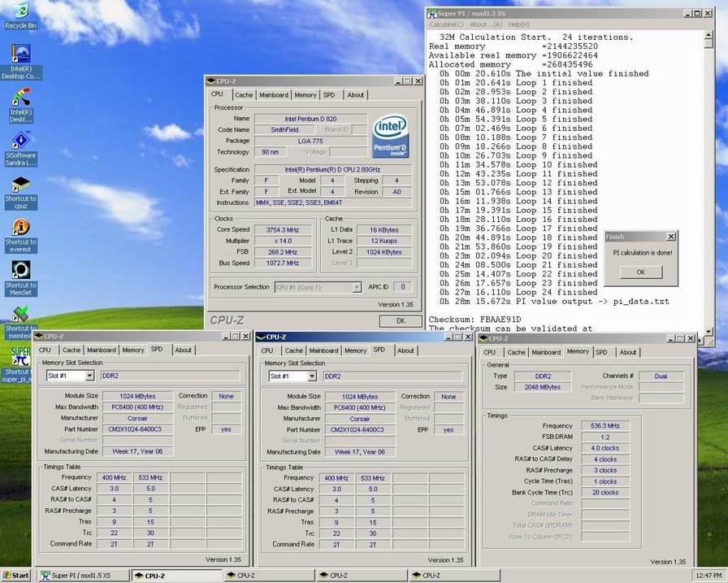The image size is (728, 583).
Task: Click OK in the Finish dialog
Action: 640,272
